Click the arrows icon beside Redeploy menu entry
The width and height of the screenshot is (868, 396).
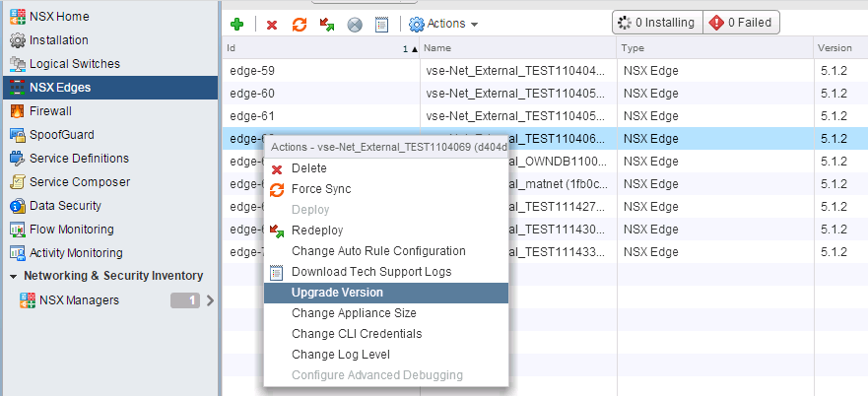(276, 231)
